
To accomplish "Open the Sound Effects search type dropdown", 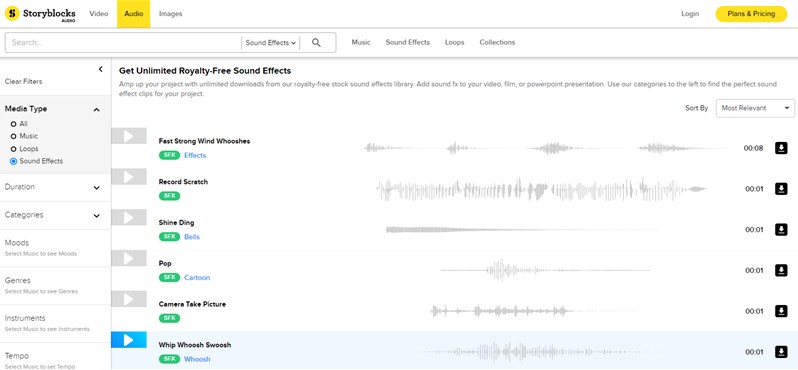I will pyautogui.click(x=270, y=43).
